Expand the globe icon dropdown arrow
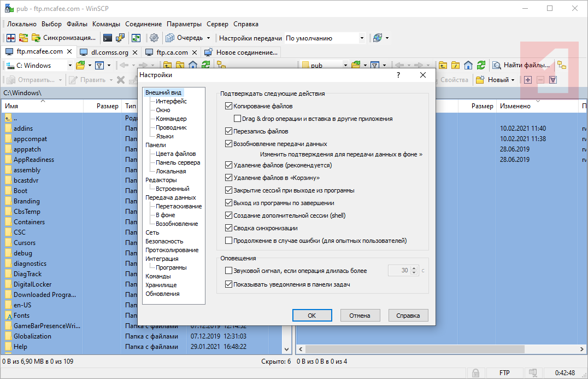This screenshot has width=588, height=379. coord(387,38)
